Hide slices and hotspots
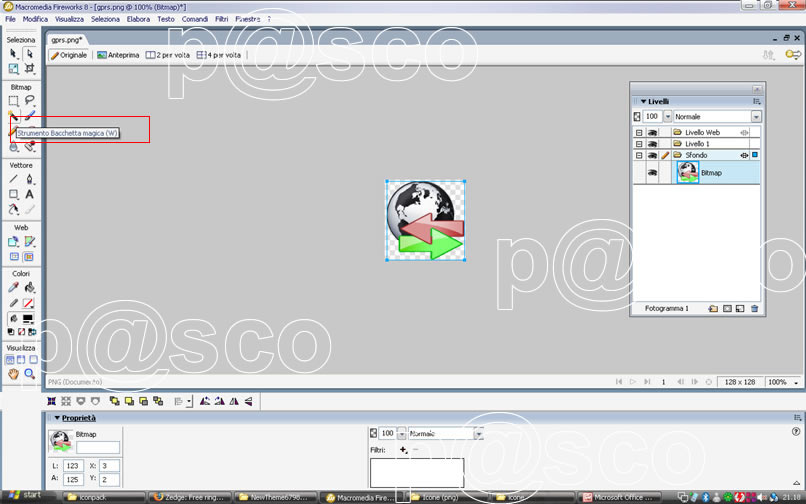This screenshot has width=806, height=504. click(x=14, y=257)
